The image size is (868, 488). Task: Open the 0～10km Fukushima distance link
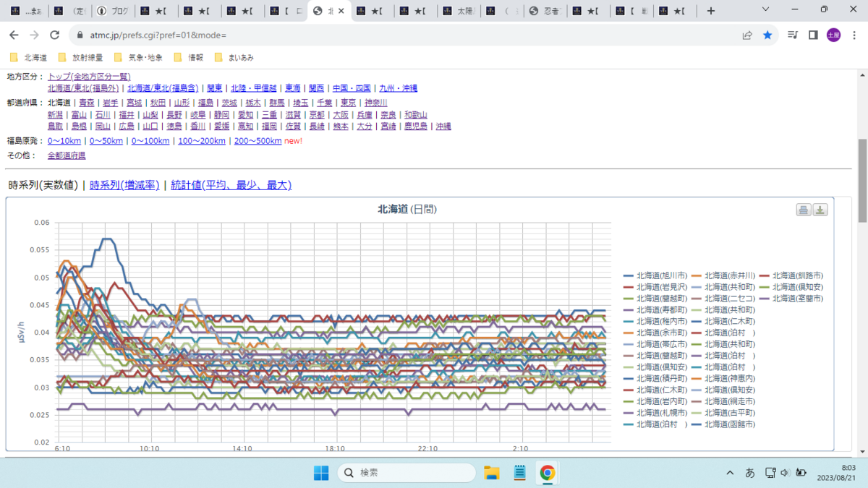(x=64, y=141)
